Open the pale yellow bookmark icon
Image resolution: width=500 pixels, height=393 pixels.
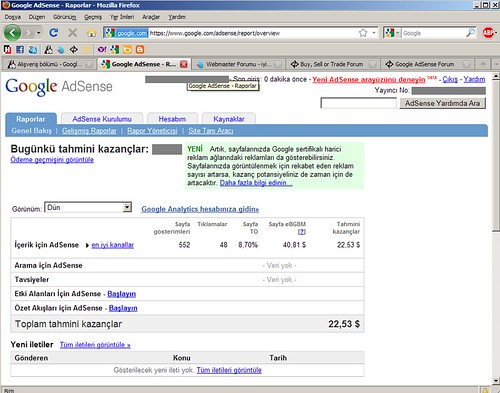(x=86, y=50)
